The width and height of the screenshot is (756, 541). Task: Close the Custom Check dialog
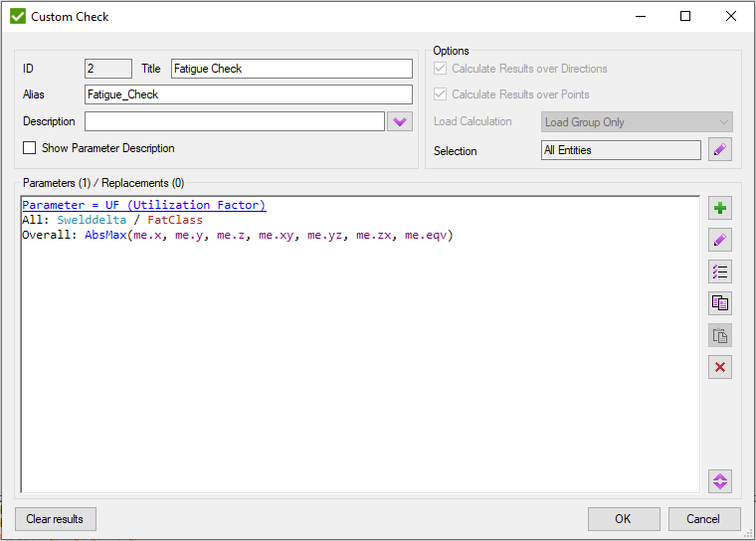(731, 16)
